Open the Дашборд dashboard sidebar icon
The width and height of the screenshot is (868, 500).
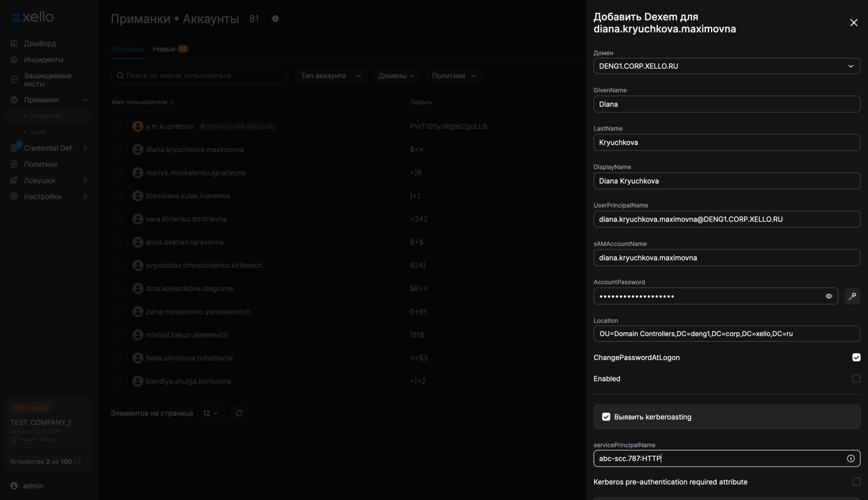click(14, 44)
